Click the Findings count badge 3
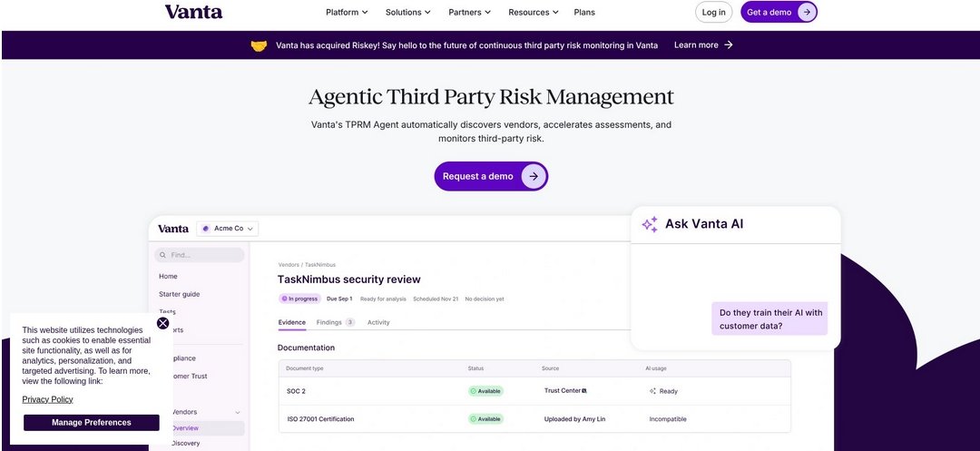Image resolution: width=980 pixels, height=451 pixels. 350,322
